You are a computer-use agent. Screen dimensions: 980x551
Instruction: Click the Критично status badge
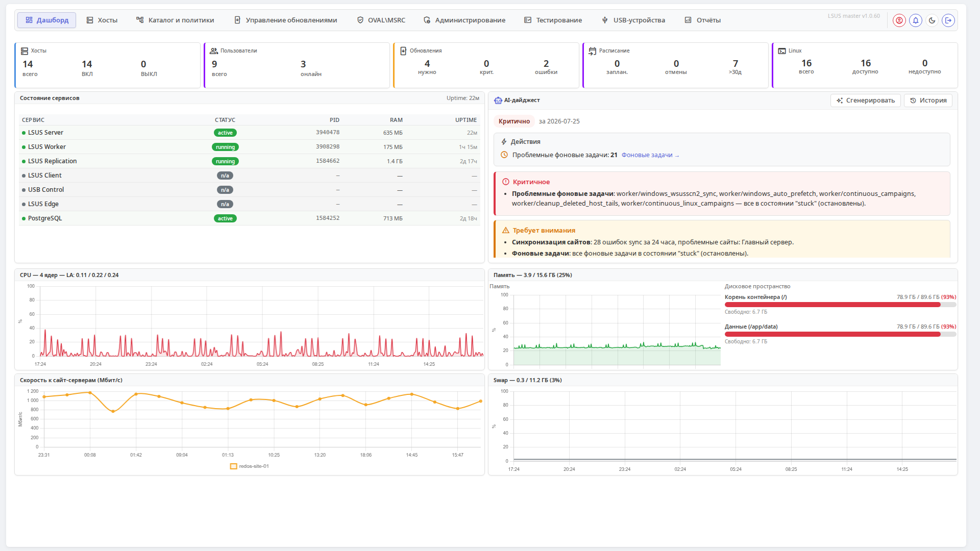[514, 121]
